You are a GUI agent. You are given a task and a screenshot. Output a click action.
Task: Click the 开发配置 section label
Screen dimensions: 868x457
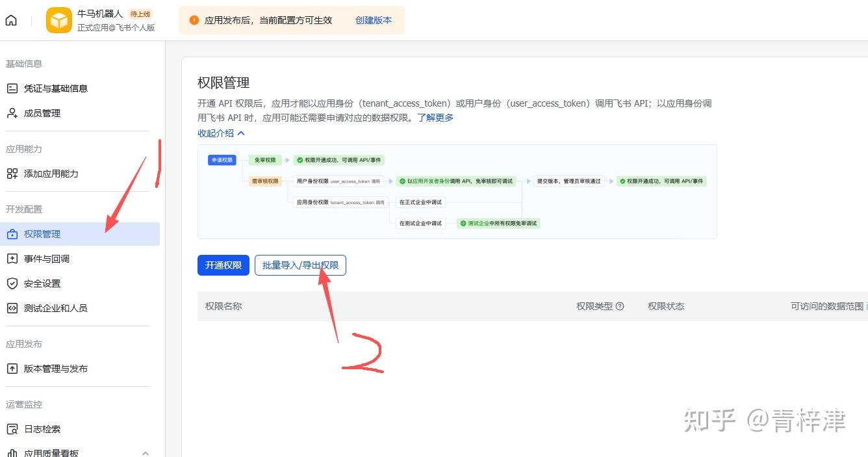(x=24, y=209)
